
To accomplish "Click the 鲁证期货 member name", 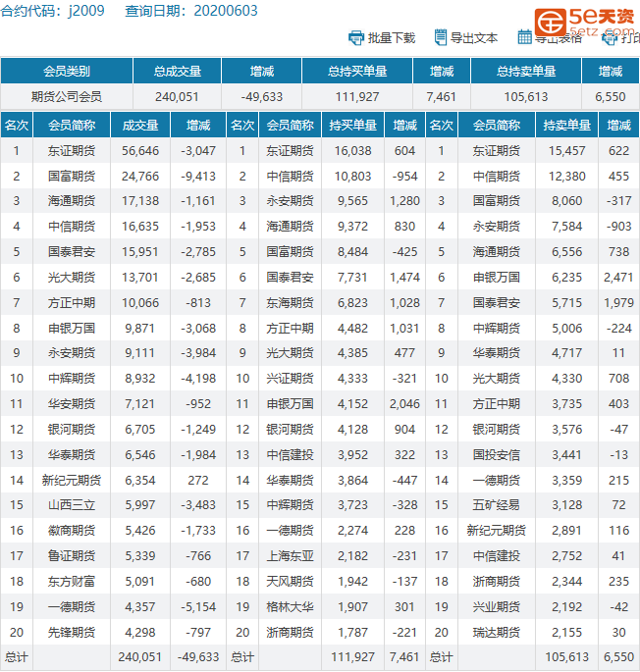I will coord(72,556).
